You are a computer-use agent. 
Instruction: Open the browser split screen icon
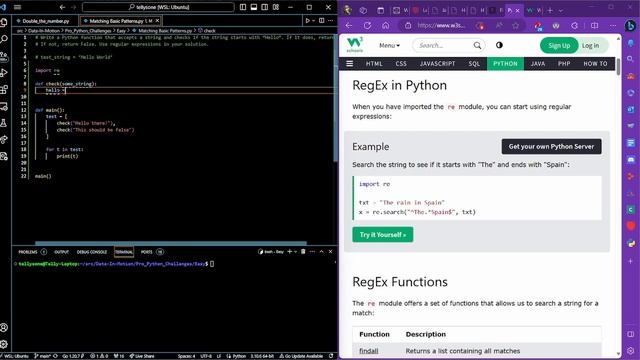(x=595, y=25)
